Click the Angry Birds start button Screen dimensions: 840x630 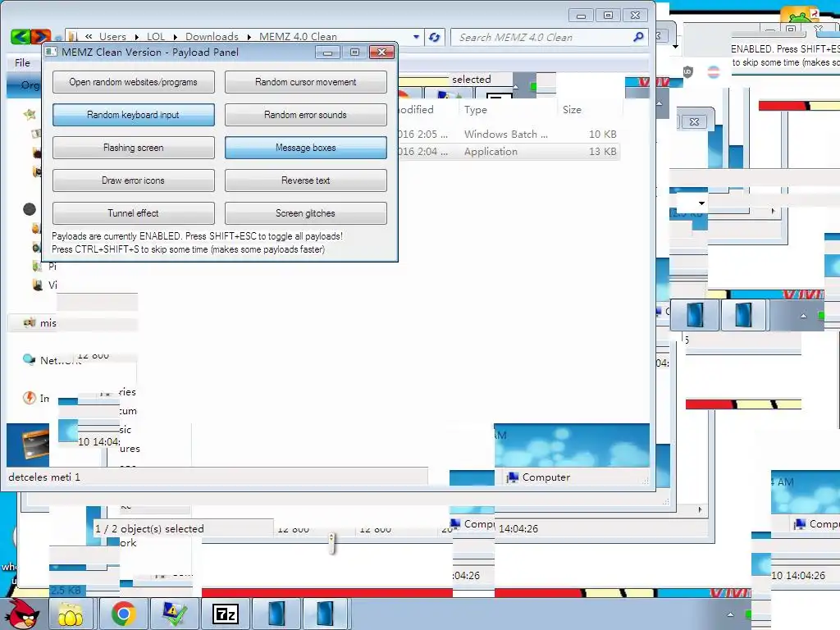coord(22,613)
